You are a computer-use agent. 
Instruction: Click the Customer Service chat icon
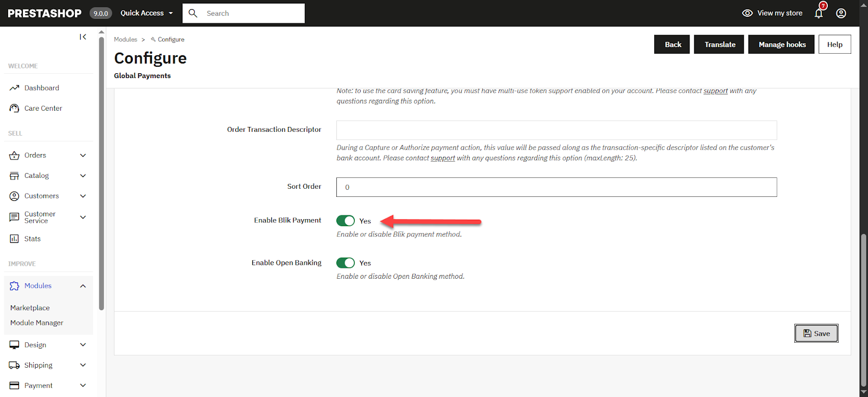15,217
